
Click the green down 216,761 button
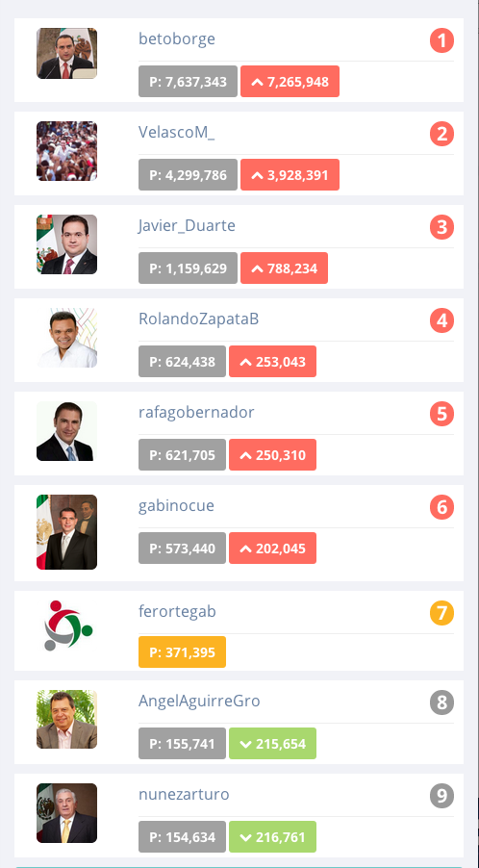(x=273, y=837)
